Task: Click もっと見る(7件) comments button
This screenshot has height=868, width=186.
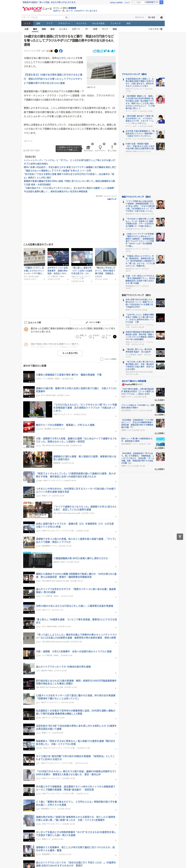Action: point(70,353)
